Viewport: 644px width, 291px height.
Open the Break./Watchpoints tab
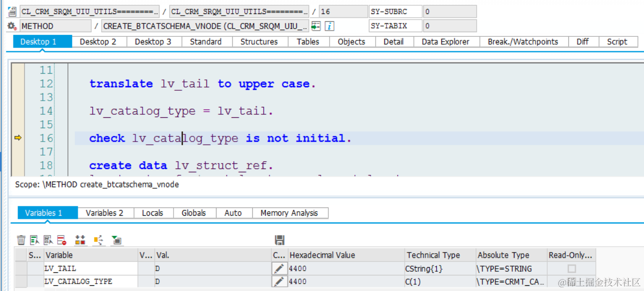point(523,41)
